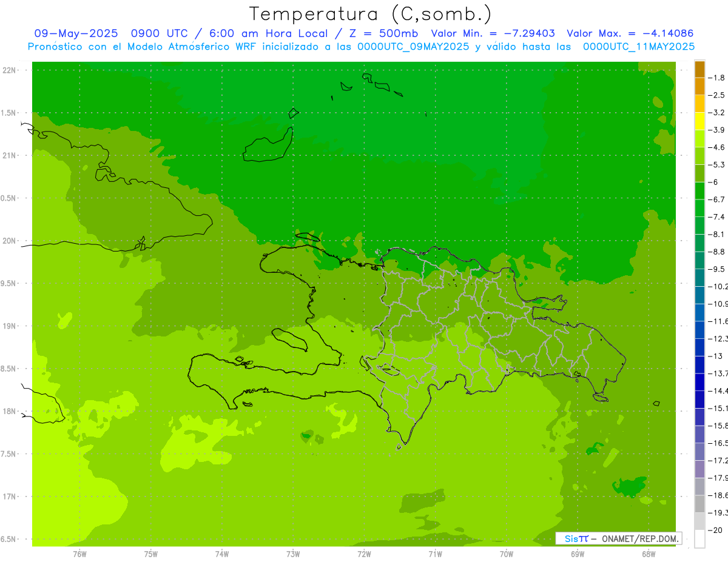Click the '19N' latitude label
Viewport: 728px width, 562px height.
pos(9,326)
